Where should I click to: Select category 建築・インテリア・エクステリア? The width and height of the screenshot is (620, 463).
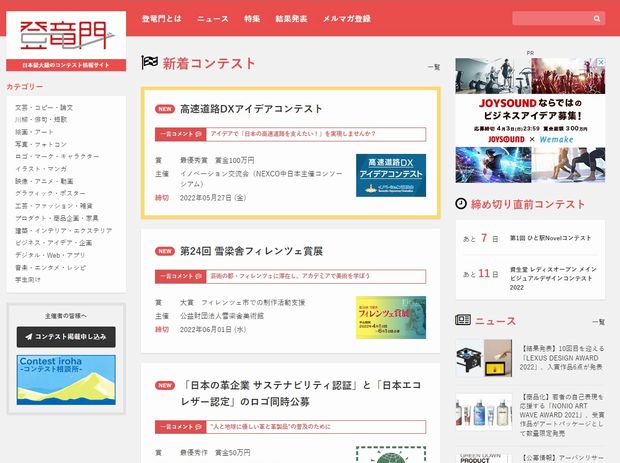pos(63,231)
